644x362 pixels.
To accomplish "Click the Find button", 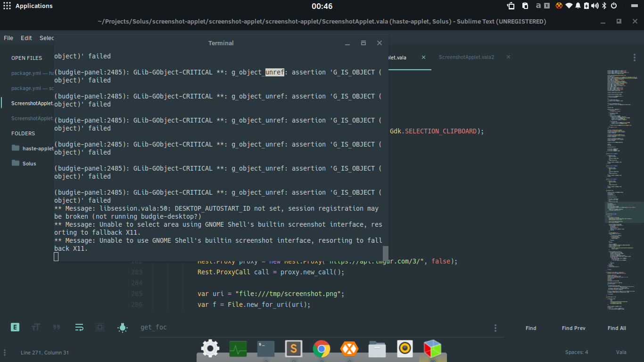I will (x=531, y=328).
